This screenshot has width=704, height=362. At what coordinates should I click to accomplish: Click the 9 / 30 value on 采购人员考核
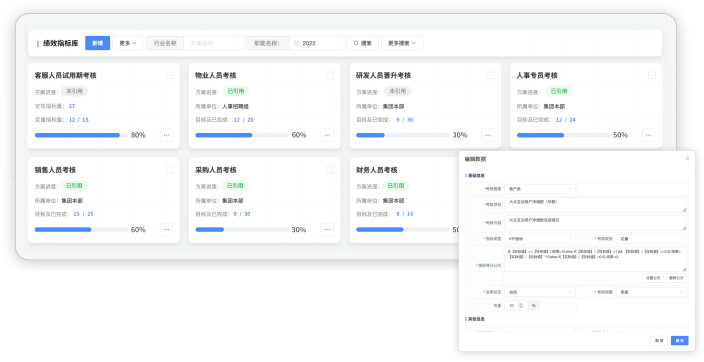click(x=242, y=214)
